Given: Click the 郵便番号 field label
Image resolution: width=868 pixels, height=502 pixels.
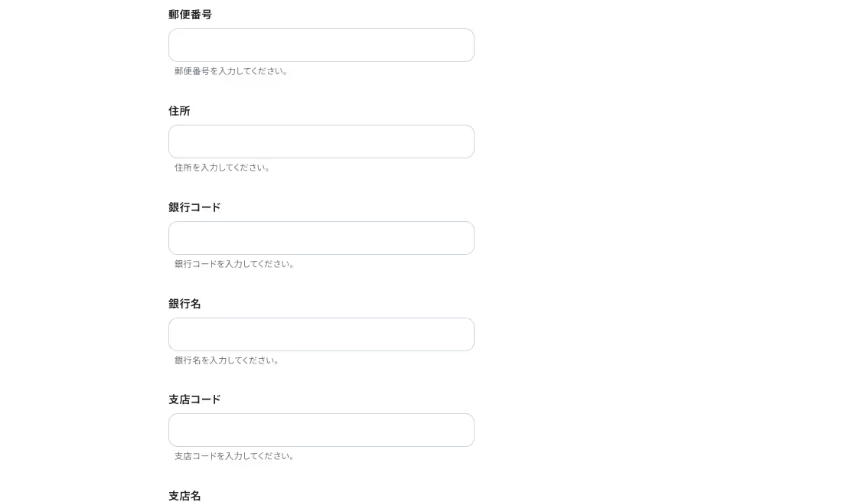Looking at the screenshot, I should pos(190,15).
